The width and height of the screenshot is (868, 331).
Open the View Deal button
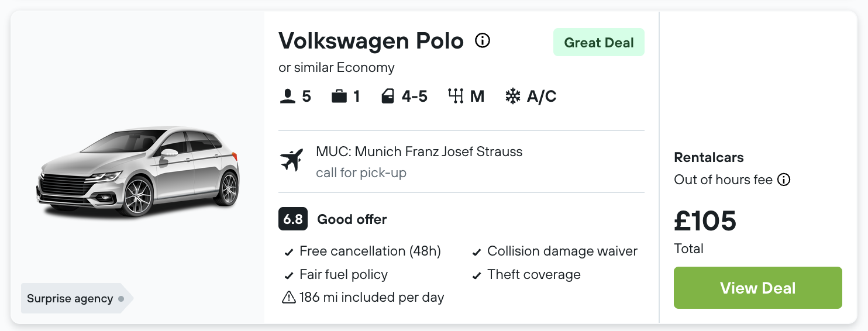click(x=758, y=288)
